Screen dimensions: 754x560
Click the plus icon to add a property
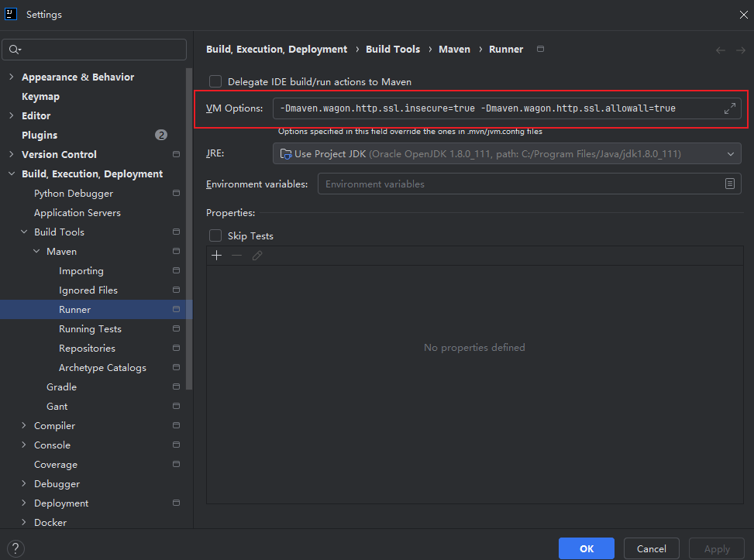tap(217, 256)
